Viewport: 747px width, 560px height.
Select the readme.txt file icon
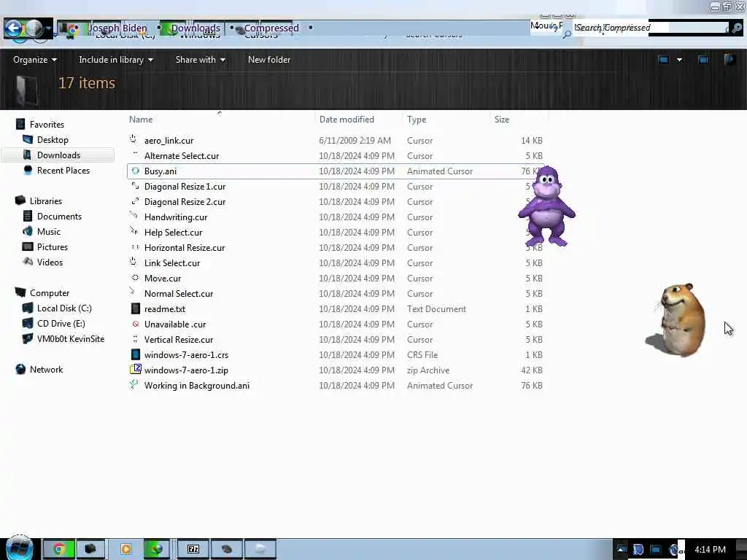click(135, 308)
